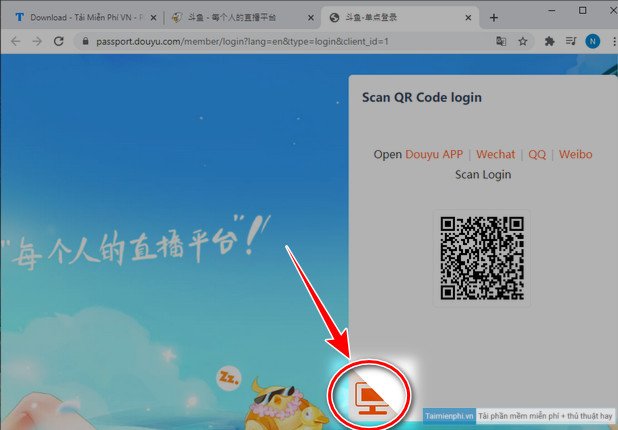Reload the Douyu login page
The image size is (618, 430).
coord(59,41)
